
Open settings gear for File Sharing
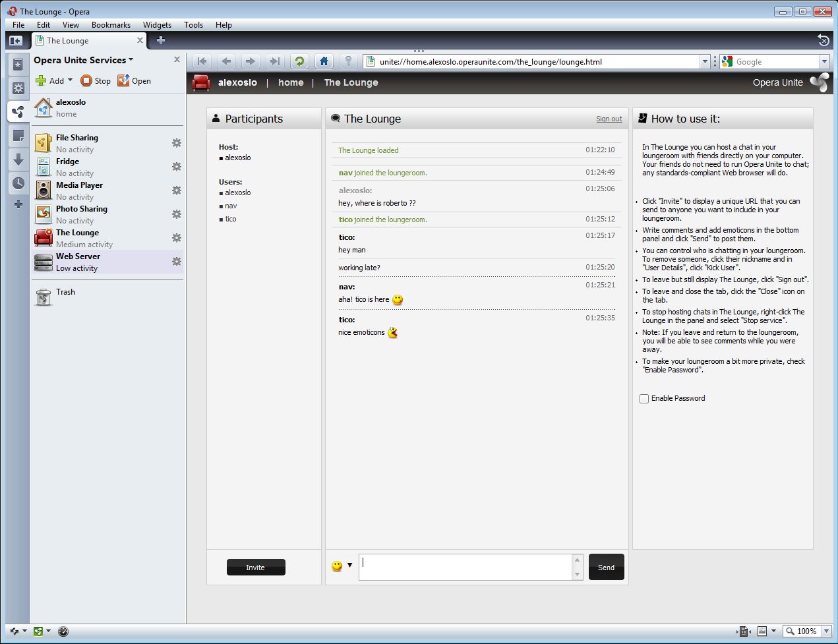coord(176,143)
